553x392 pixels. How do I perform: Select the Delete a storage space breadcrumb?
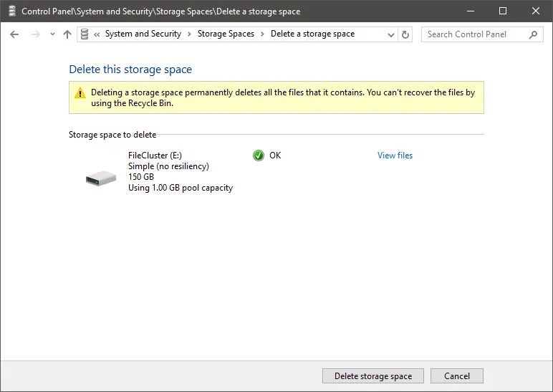pos(312,34)
